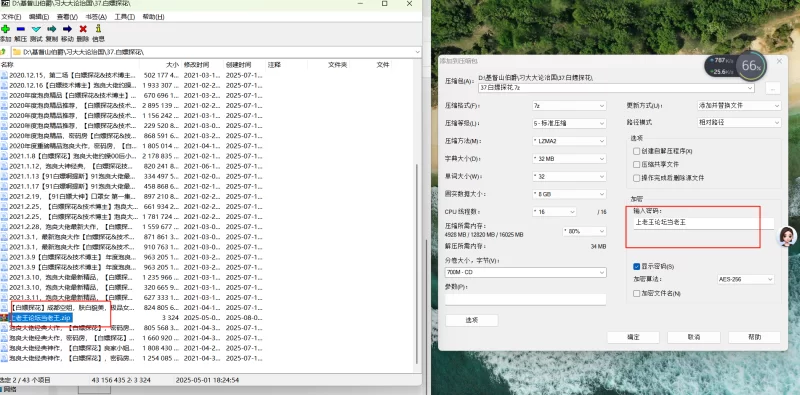This screenshot has width=800, height=395.
Task: Toggle 创建自解压程序 checkbox
Action: pos(636,151)
